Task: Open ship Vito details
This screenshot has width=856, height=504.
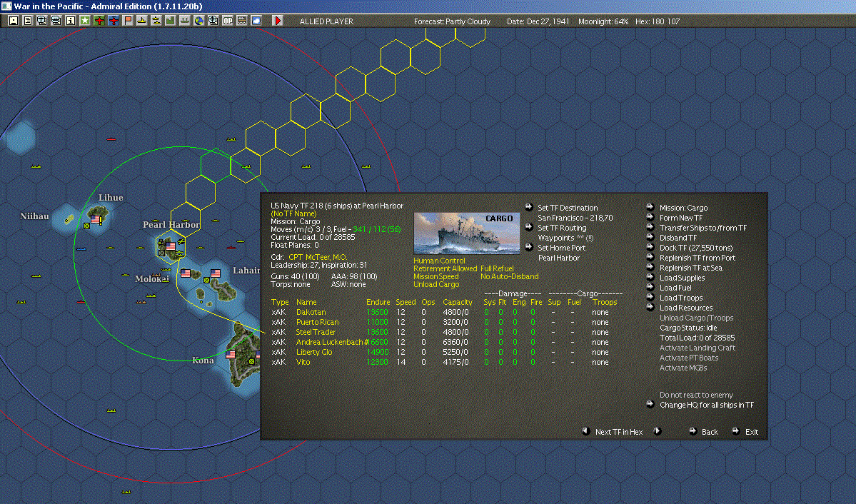Action: [x=303, y=362]
